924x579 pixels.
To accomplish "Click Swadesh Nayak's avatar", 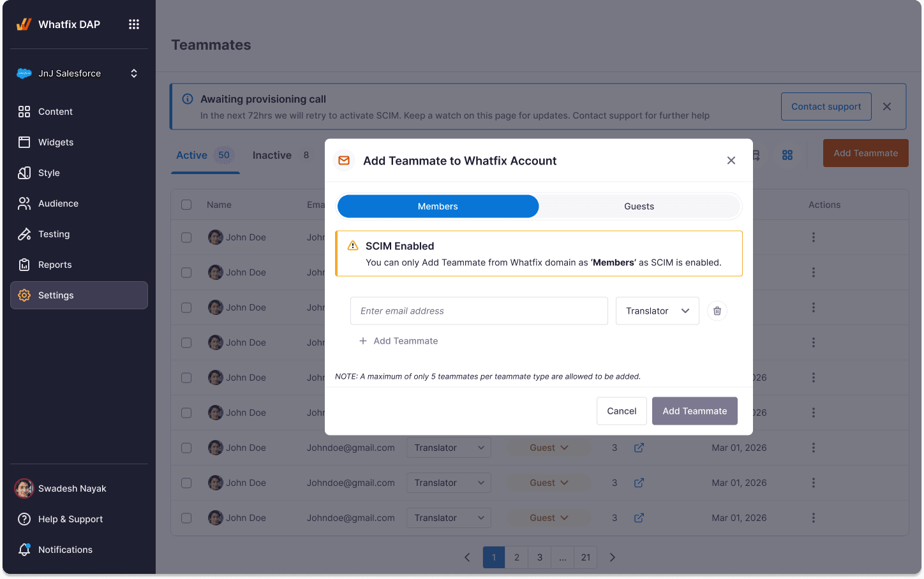I will (x=24, y=488).
